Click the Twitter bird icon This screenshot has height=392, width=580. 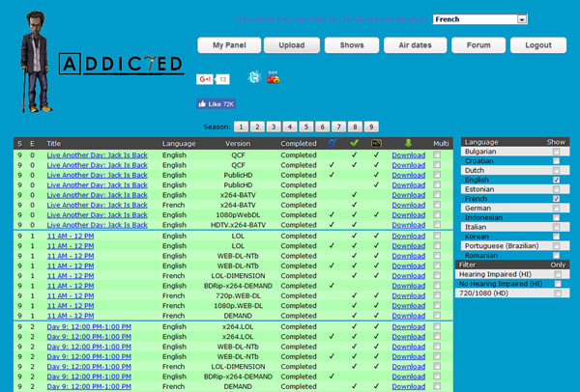(x=253, y=77)
